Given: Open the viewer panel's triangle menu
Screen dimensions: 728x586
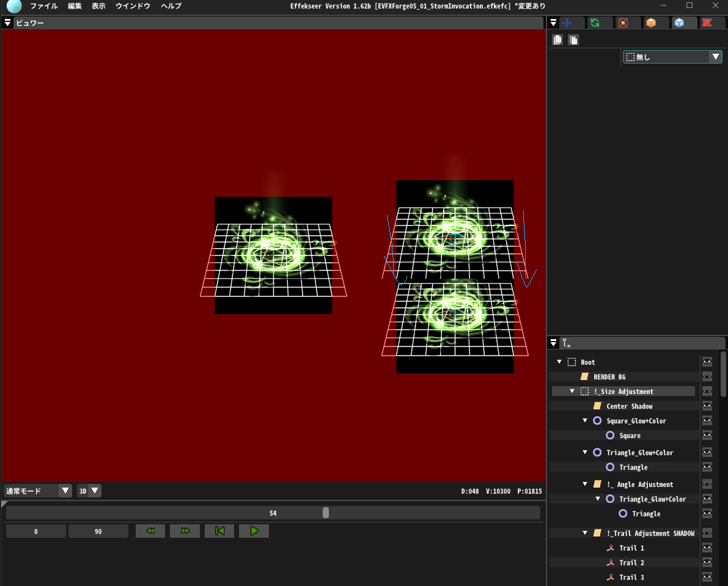Looking at the screenshot, I should tap(7, 23).
